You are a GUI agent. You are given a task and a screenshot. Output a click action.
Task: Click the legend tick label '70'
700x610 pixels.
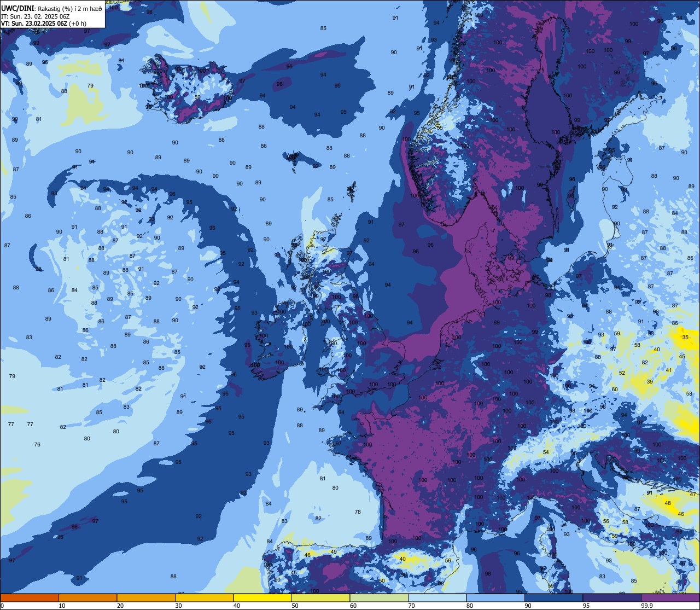click(x=411, y=606)
